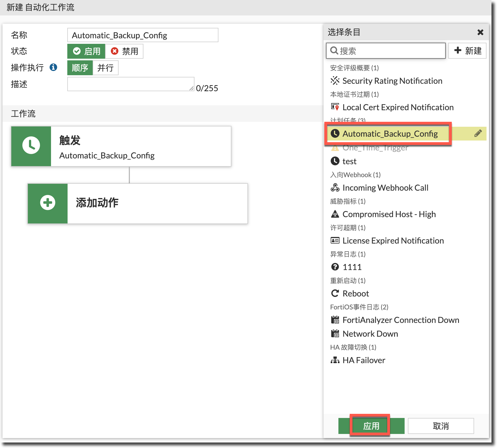Viewport: 497px width, 448px height.
Task: Set status to 禁用
Action: tap(124, 51)
